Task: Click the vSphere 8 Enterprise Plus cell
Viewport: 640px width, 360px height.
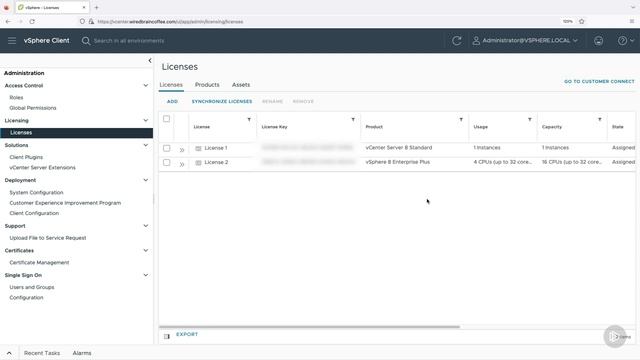Action: 398,162
